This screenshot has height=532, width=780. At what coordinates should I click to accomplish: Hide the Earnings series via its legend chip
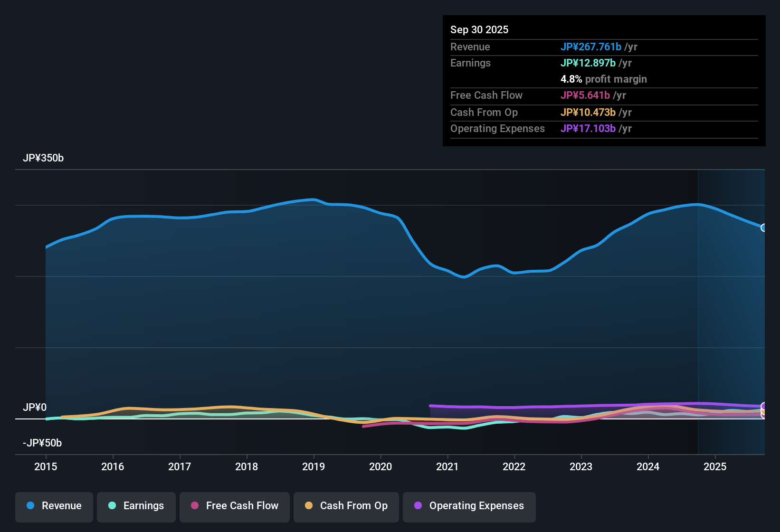(x=136, y=507)
